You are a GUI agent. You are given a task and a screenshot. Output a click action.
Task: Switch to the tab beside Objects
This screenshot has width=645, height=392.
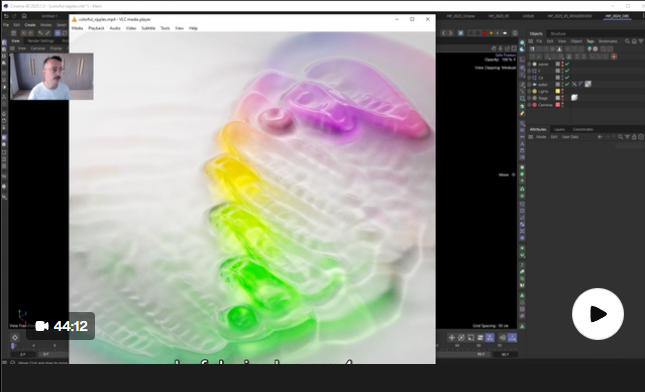click(558, 34)
